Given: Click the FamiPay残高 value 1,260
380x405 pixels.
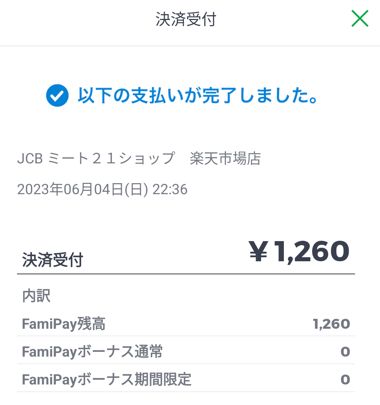Looking at the screenshot, I should tap(331, 324).
